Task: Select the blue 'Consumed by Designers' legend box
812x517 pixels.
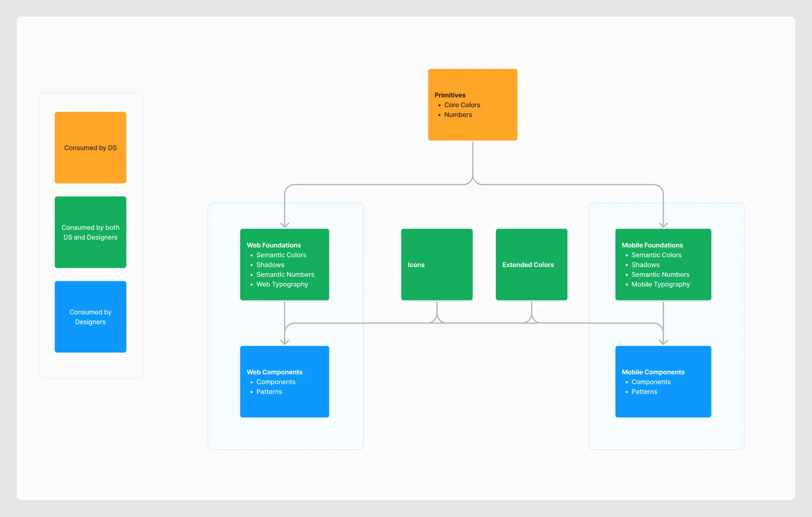Action: tap(90, 317)
